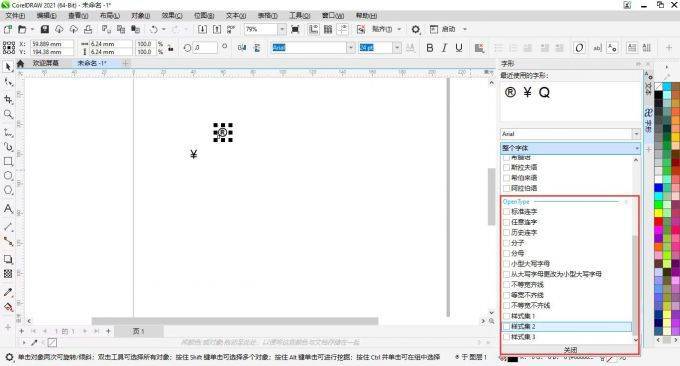The width and height of the screenshot is (680, 366).
Task: Check the 分子 checkbox
Action: [506, 243]
